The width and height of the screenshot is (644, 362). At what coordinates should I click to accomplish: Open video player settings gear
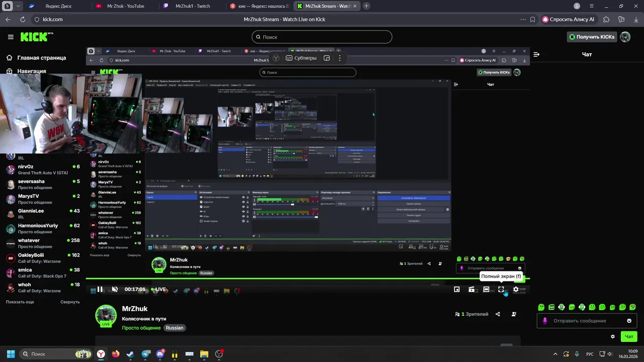[x=516, y=290]
